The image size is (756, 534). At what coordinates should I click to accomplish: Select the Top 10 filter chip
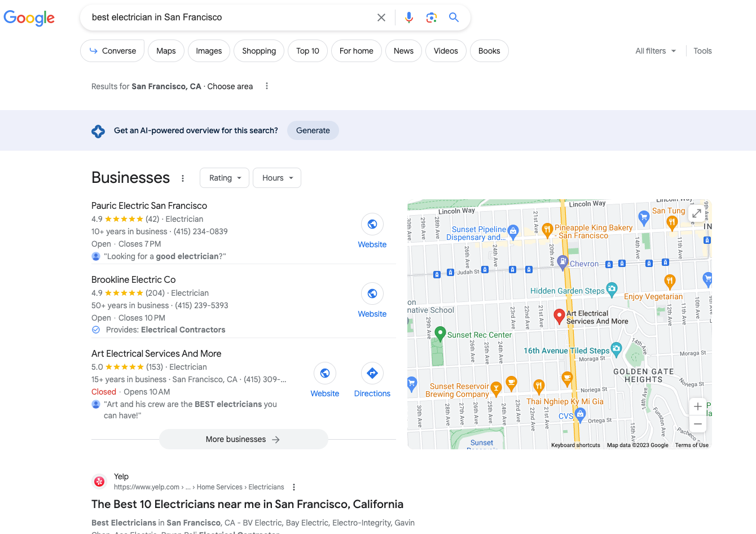tap(307, 51)
